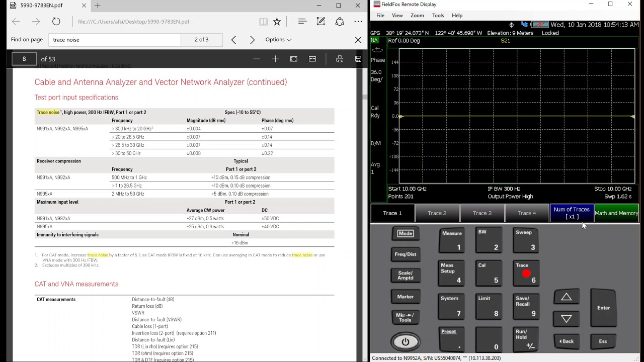The width and height of the screenshot is (644, 362).
Task: Print the PDF document
Action: [x=340, y=59]
